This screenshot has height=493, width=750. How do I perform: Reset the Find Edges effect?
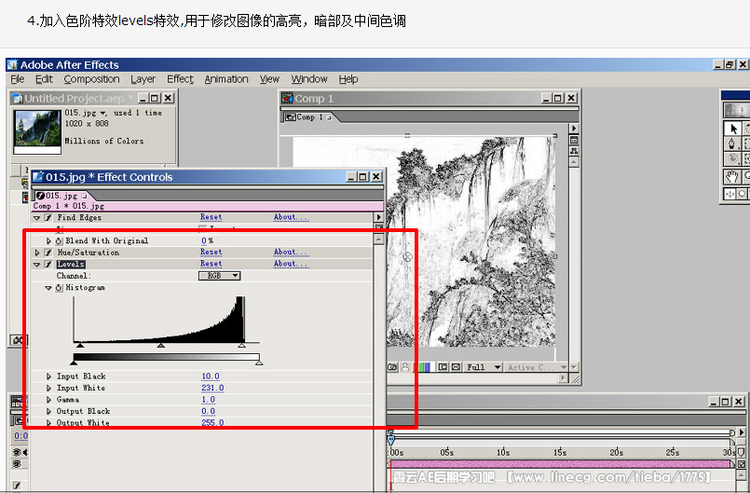[211, 217]
